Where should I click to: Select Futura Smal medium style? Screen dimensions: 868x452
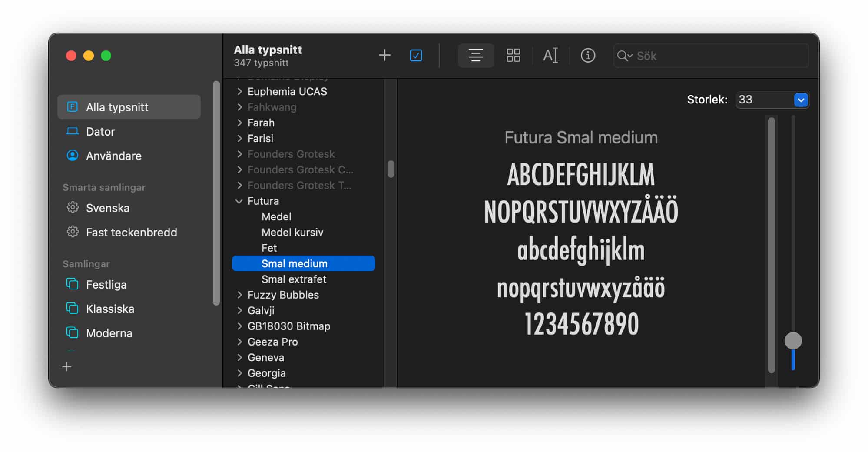click(x=304, y=263)
